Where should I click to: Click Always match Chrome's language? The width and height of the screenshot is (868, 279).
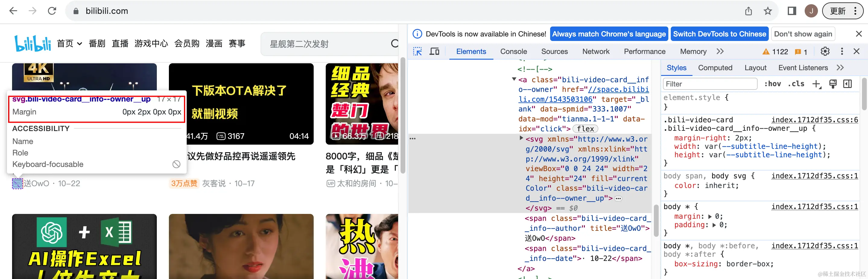[609, 34]
